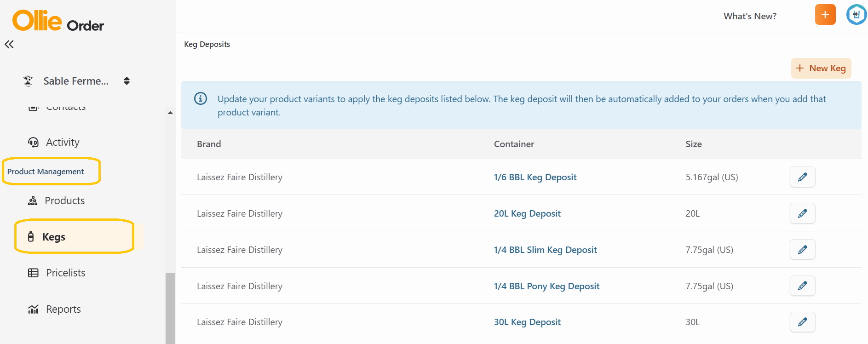868x344 pixels.
Task: Click the 5.167gal (US) size cell
Action: click(x=712, y=177)
